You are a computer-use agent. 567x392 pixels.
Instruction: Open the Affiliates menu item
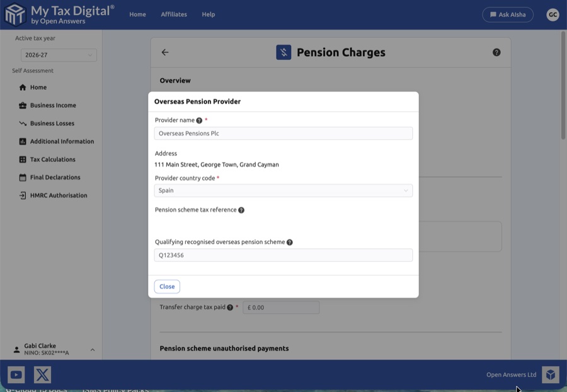click(x=174, y=14)
